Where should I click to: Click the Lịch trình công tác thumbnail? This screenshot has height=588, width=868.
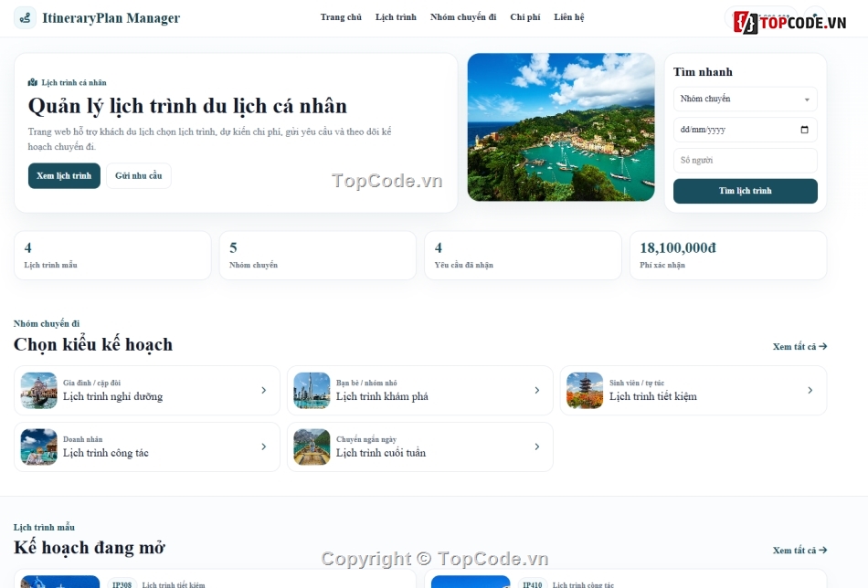coord(38,447)
